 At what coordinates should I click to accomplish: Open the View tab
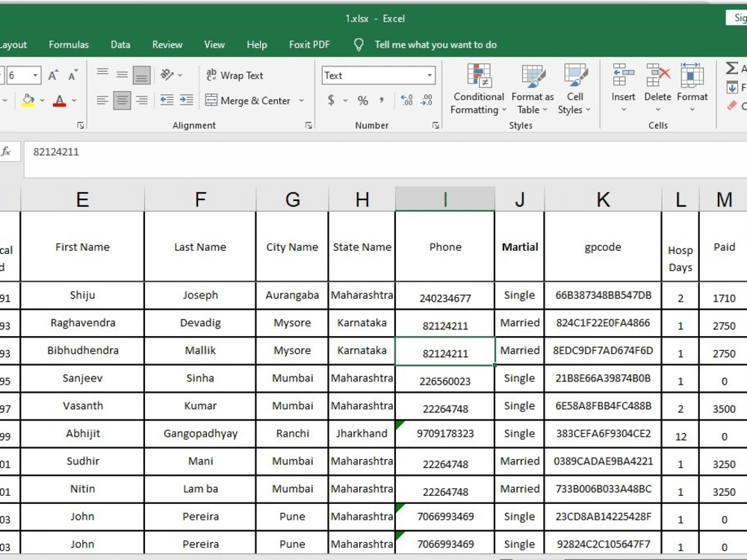coord(214,45)
